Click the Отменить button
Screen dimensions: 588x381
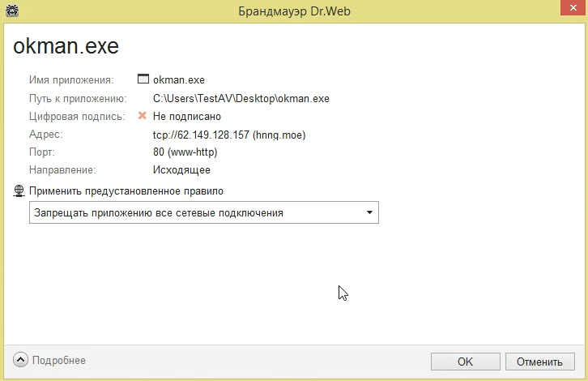click(x=539, y=362)
